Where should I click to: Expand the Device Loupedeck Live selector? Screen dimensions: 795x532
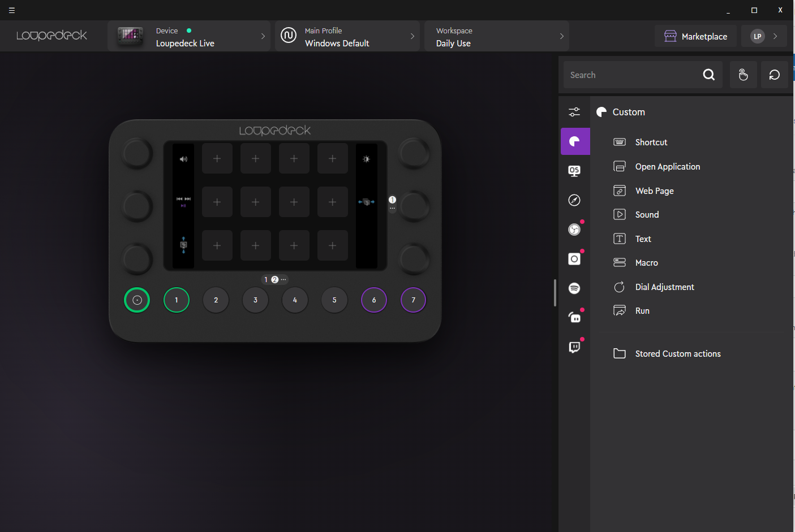tap(189, 36)
